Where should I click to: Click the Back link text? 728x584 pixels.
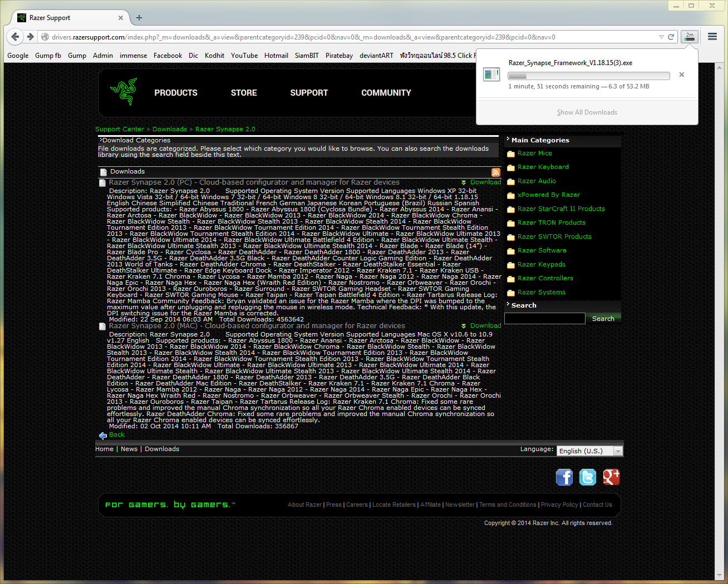coord(117,434)
